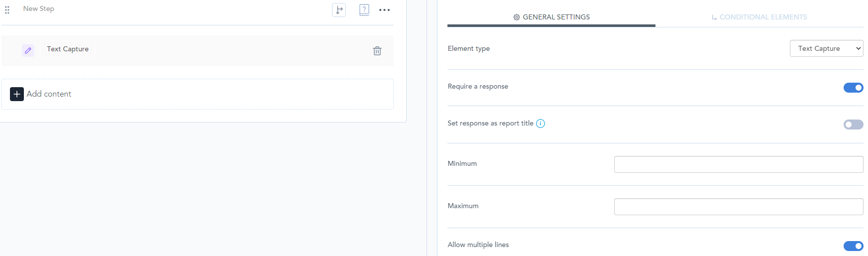Open the step branching logic icon

(x=339, y=10)
